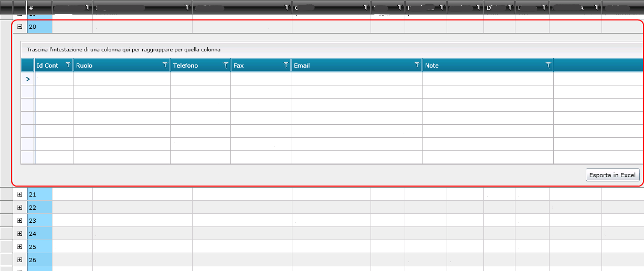Select the row number cell 25
The image size is (644, 271).
click(x=39, y=246)
